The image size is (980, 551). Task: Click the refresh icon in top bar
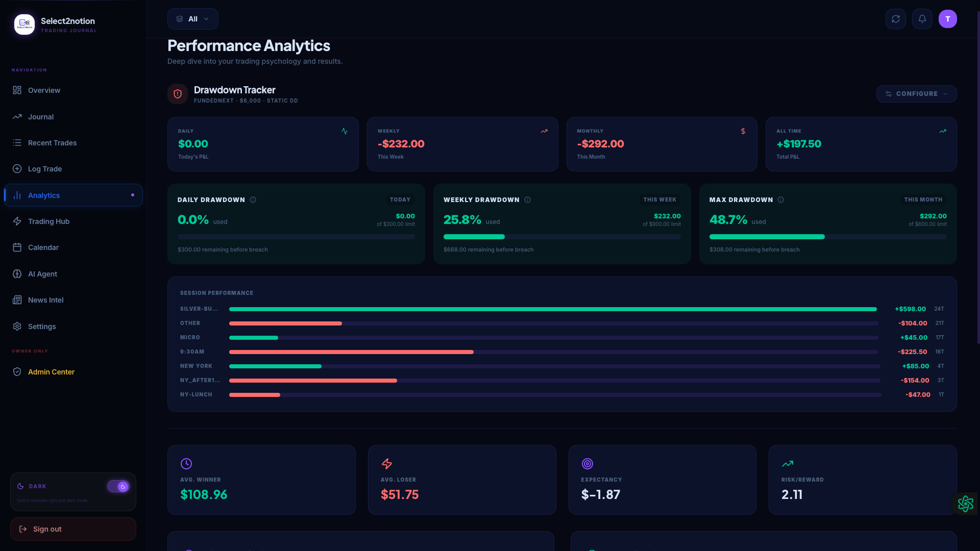click(x=896, y=19)
